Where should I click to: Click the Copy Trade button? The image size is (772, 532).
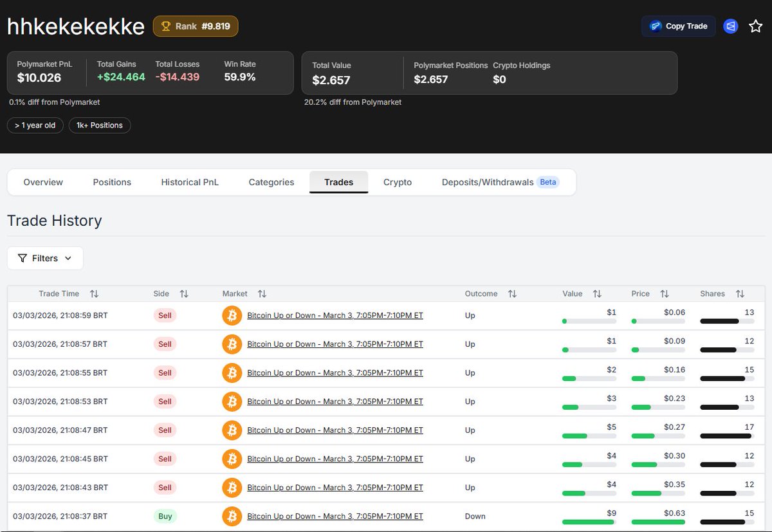(x=678, y=26)
